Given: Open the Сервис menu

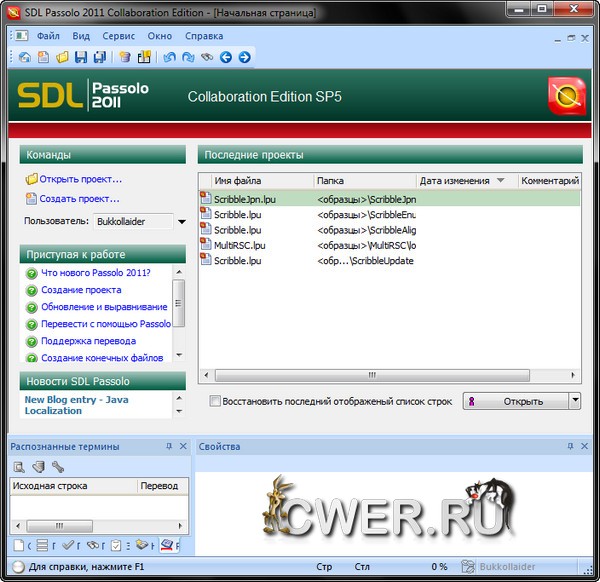Looking at the screenshot, I should 118,36.
